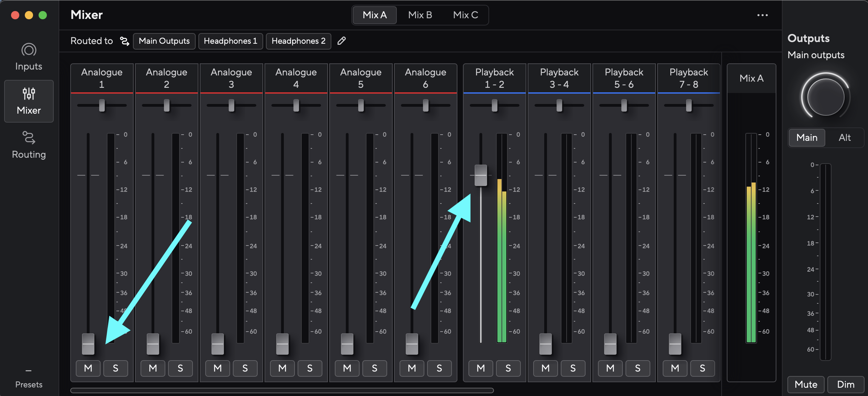
Task: Solo the Analogue 4 channel
Action: 310,368
